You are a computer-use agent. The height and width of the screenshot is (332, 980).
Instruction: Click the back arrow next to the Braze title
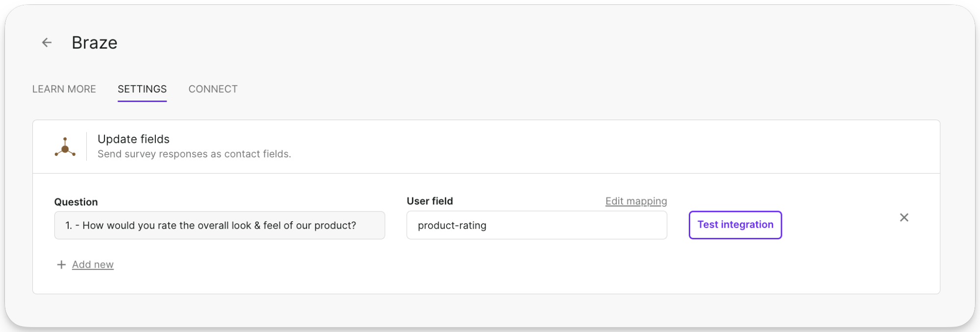click(x=47, y=42)
